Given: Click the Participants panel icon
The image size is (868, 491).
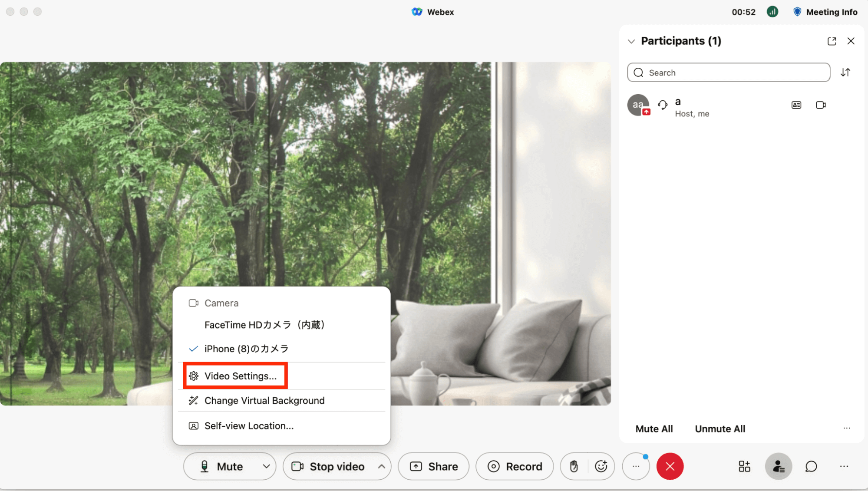Looking at the screenshot, I should (x=777, y=466).
